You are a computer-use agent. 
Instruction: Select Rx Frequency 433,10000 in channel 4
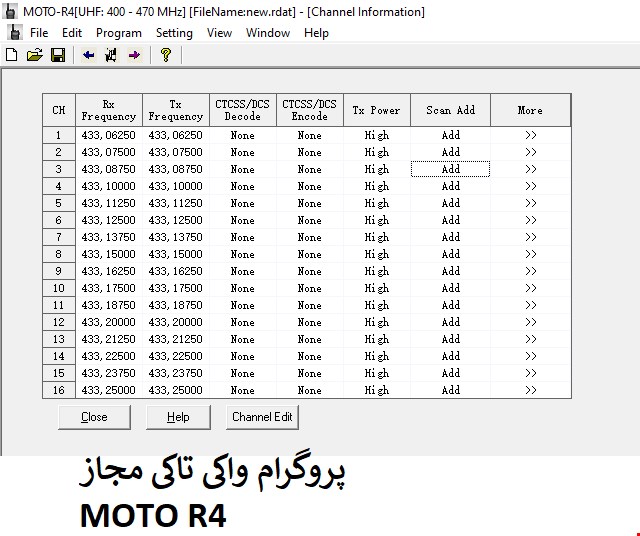point(109,186)
